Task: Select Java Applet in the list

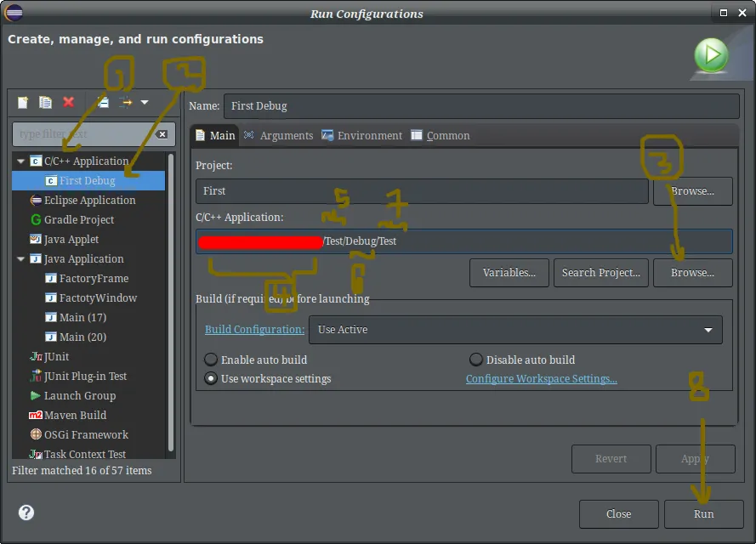Action: (x=64, y=239)
